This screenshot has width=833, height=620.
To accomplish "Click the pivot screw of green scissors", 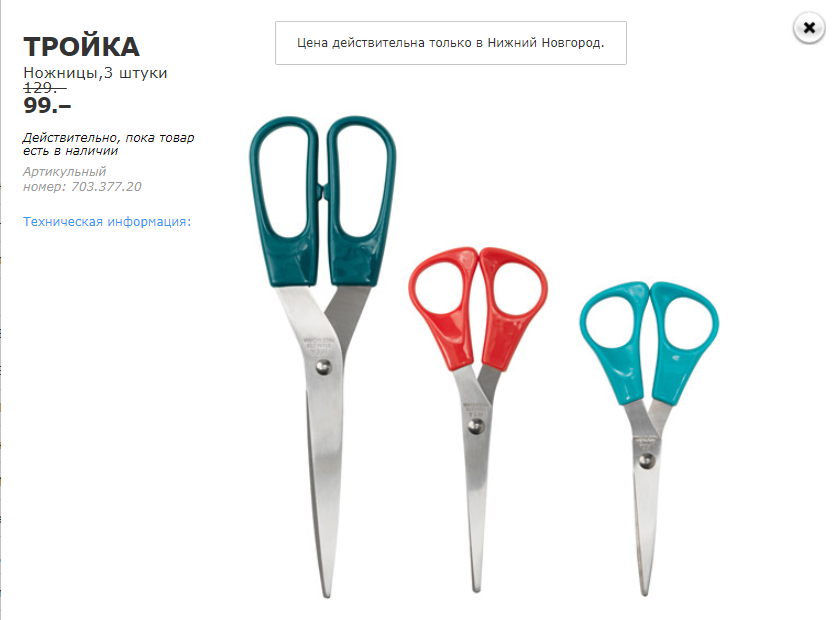I will (323, 367).
